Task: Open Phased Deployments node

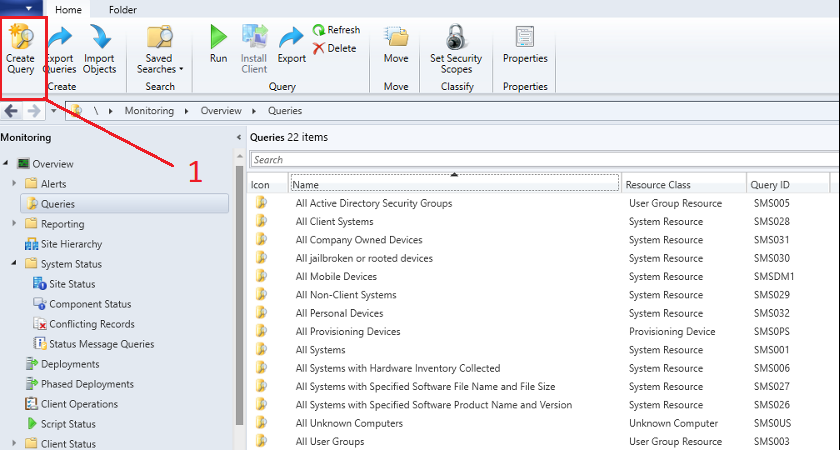Action: coord(87,384)
